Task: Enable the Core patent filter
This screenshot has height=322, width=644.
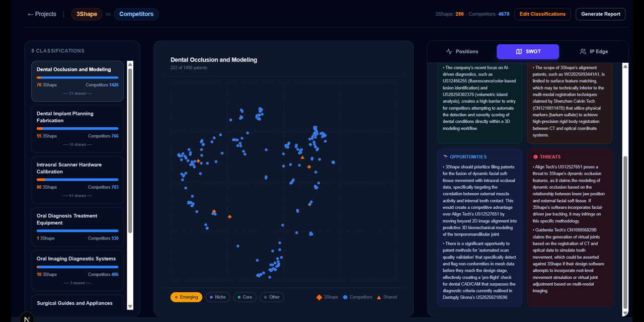Action: pyautogui.click(x=245, y=297)
